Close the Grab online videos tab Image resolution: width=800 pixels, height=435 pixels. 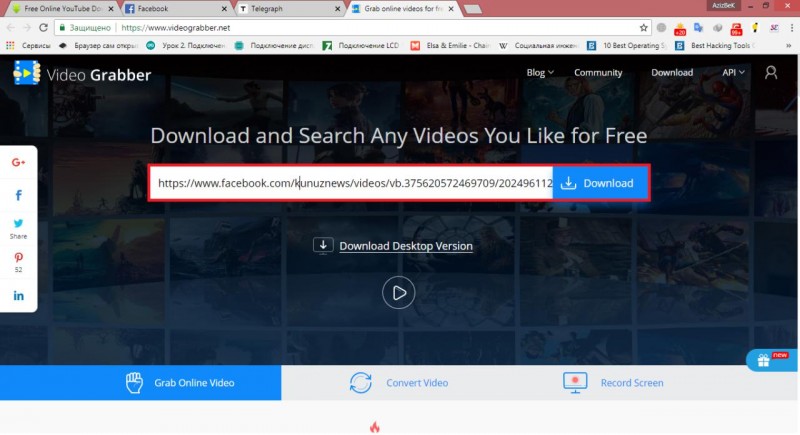click(x=451, y=9)
